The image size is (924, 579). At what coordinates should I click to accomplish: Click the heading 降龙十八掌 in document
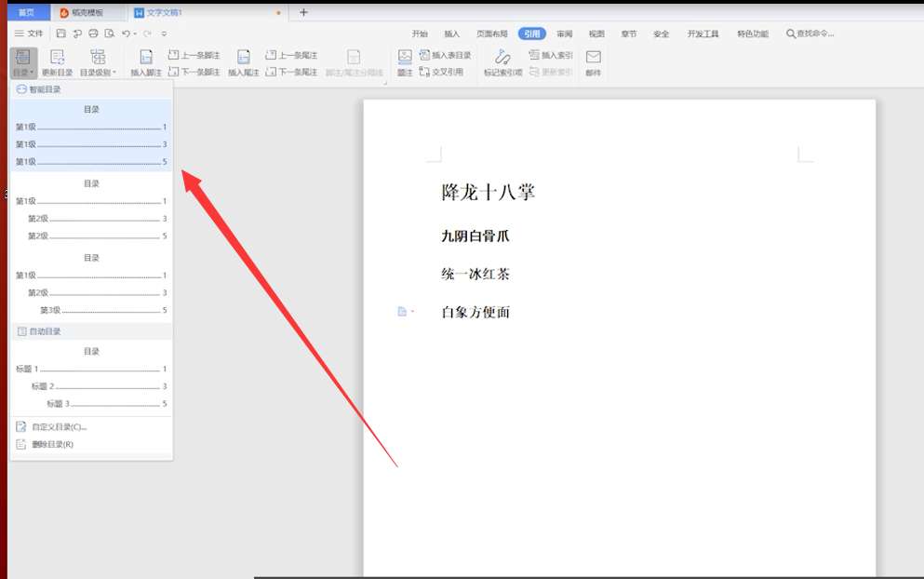(x=488, y=192)
